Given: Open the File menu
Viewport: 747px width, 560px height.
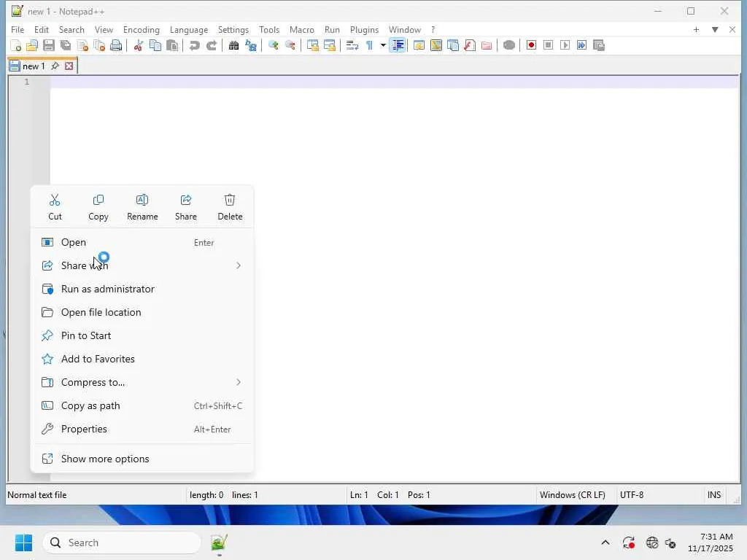Looking at the screenshot, I should (18, 29).
